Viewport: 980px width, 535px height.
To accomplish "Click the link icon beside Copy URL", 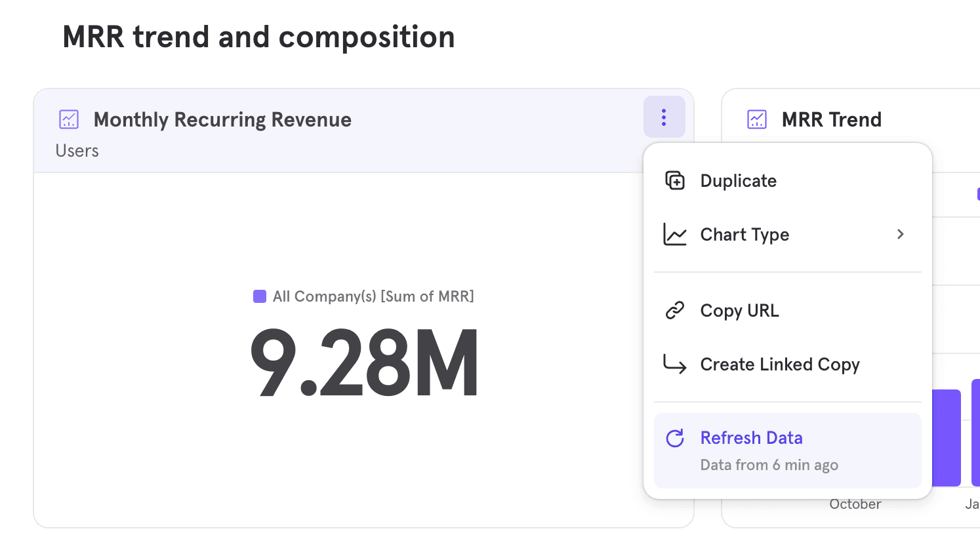I will [x=675, y=310].
